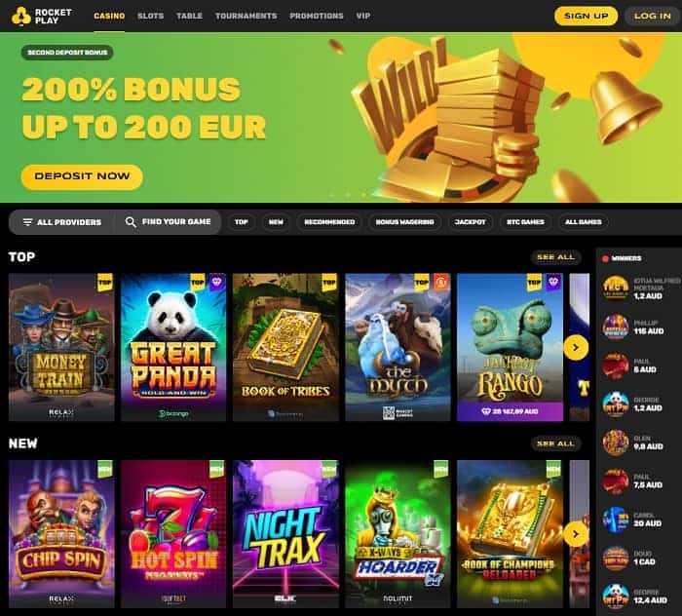Open the Night Trax game thumbnail
Viewport: 682px width, 616px height.
285,534
